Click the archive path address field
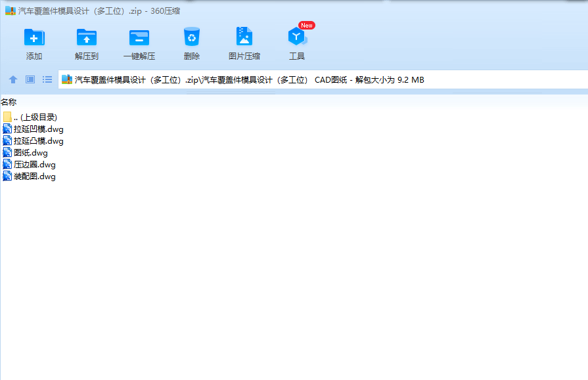This screenshot has height=380, width=588. [323, 79]
